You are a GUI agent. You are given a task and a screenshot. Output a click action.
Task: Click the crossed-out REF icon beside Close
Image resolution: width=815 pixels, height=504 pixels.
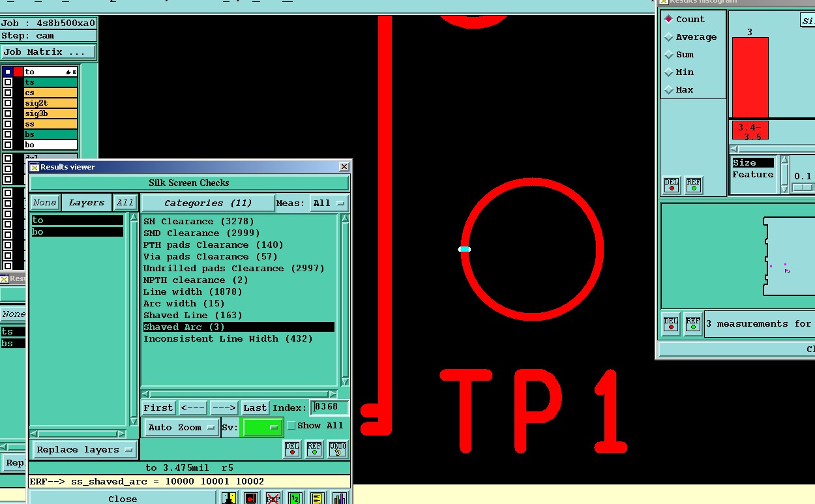tap(273, 498)
